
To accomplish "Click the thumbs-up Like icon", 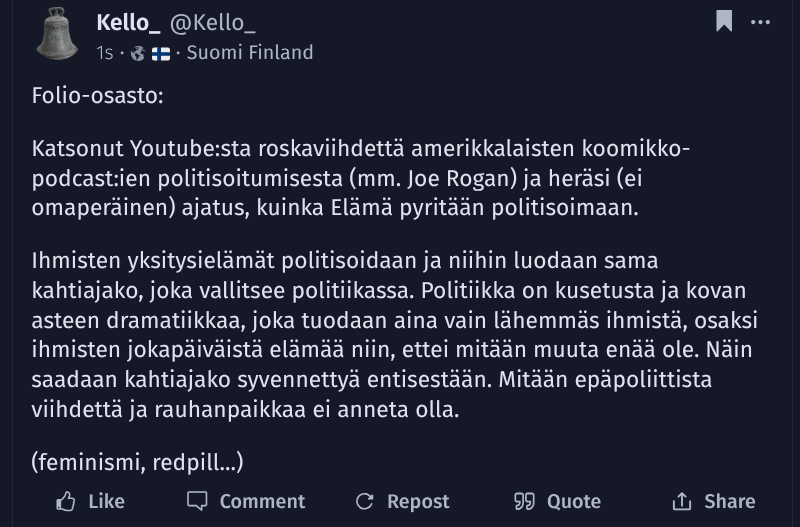I will click(x=65, y=501).
